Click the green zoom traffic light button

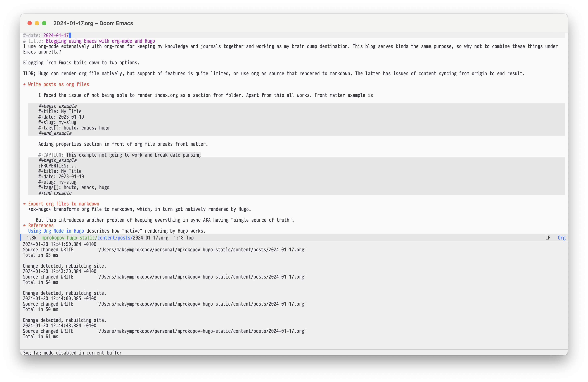click(x=44, y=23)
